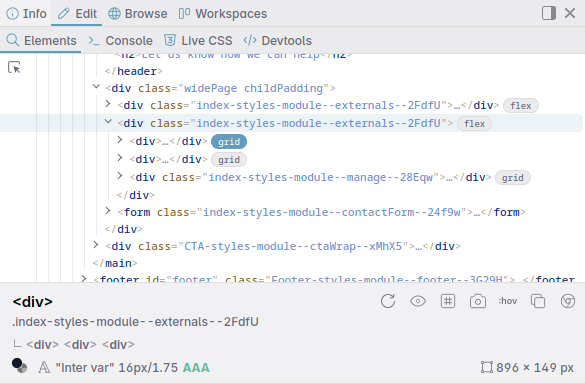Select the third child <div> in breadcrumb
This screenshot has height=384, width=585.
pyautogui.click(x=118, y=344)
